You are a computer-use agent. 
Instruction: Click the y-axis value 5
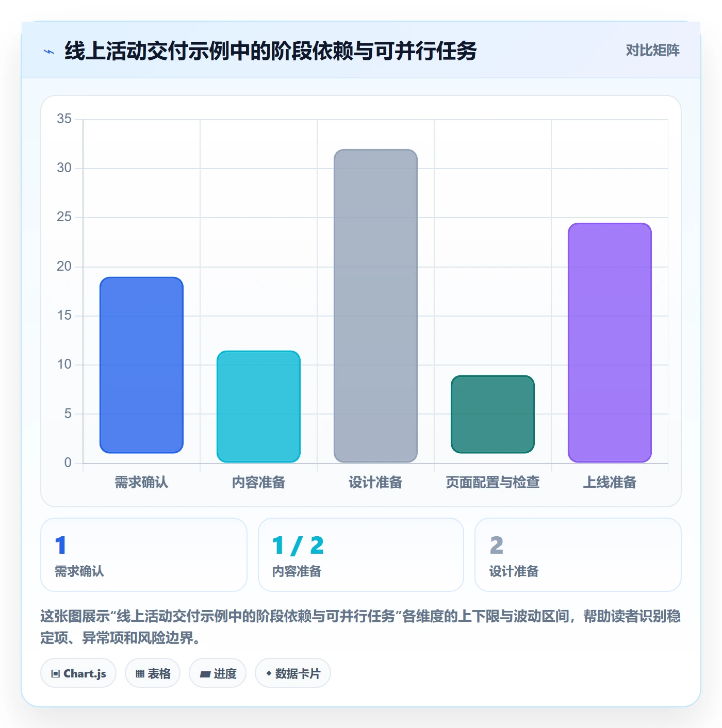coord(68,413)
